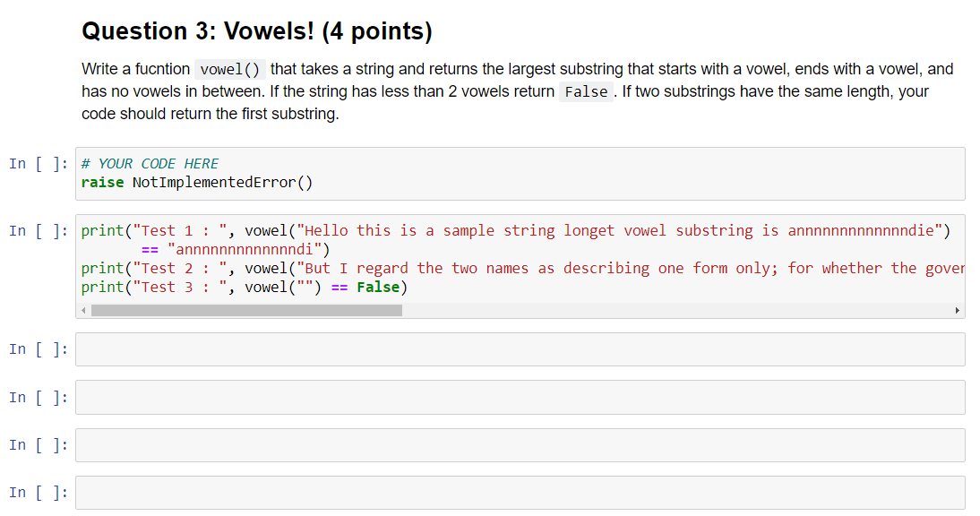
Task: Click the fourth empty code cell
Action: coord(520,492)
